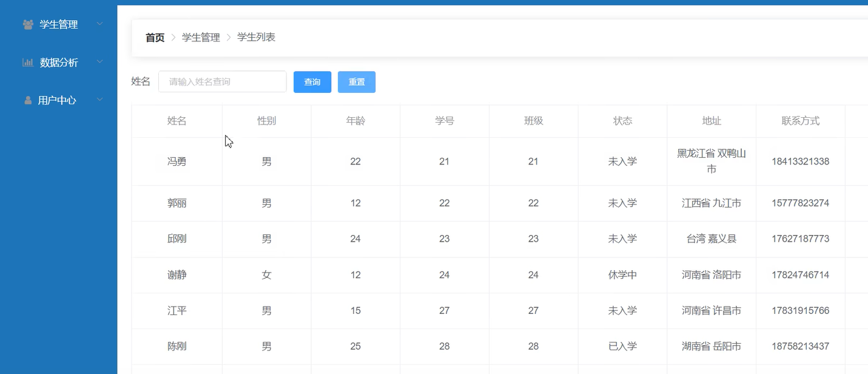Screen dimensions: 868x374
Task: Open the 学生管理 sidebar menu
Action: 59,24
